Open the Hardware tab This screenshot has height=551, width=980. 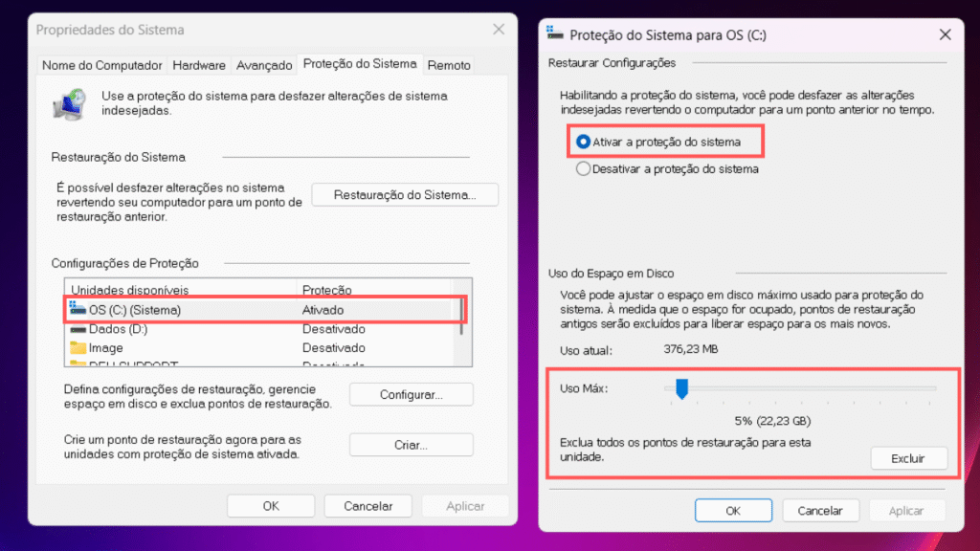tap(199, 65)
